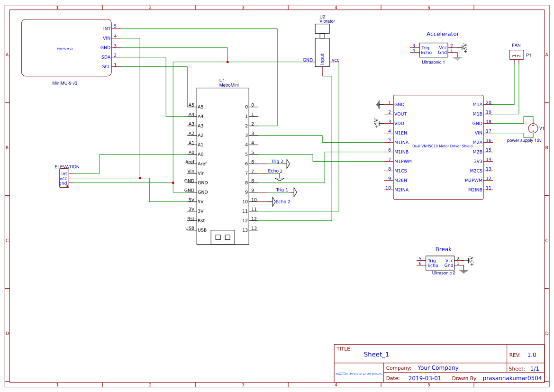Select the USB connector on MetroMini U1
Viewport: 554px width, 392px height.
(223, 236)
